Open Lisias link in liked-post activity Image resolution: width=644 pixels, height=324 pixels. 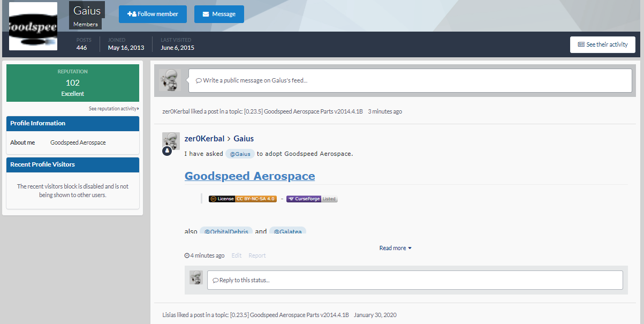[169, 315]
